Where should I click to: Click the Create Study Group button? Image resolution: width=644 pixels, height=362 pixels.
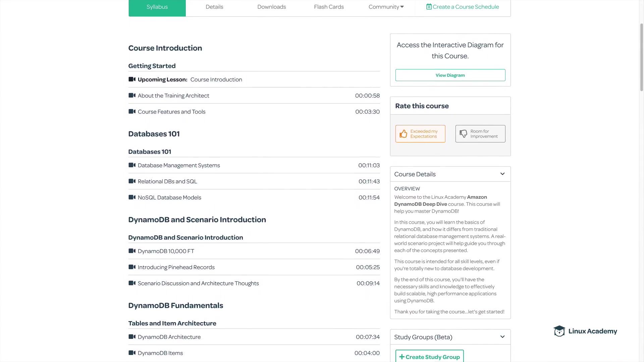point(429,357)
